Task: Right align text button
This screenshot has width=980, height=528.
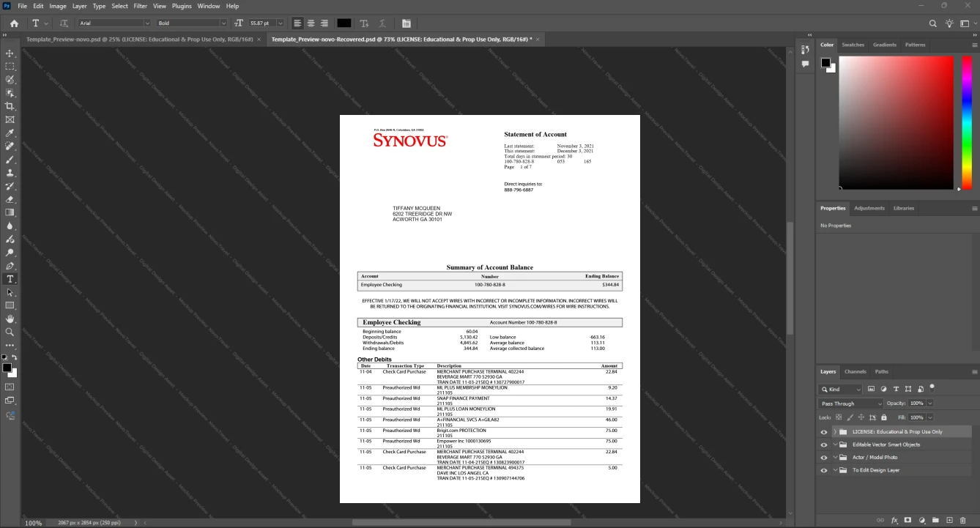Action: 324,23
